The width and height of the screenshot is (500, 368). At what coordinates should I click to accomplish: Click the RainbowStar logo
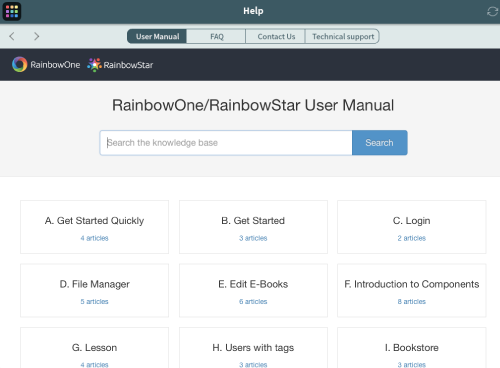(120, 65)
